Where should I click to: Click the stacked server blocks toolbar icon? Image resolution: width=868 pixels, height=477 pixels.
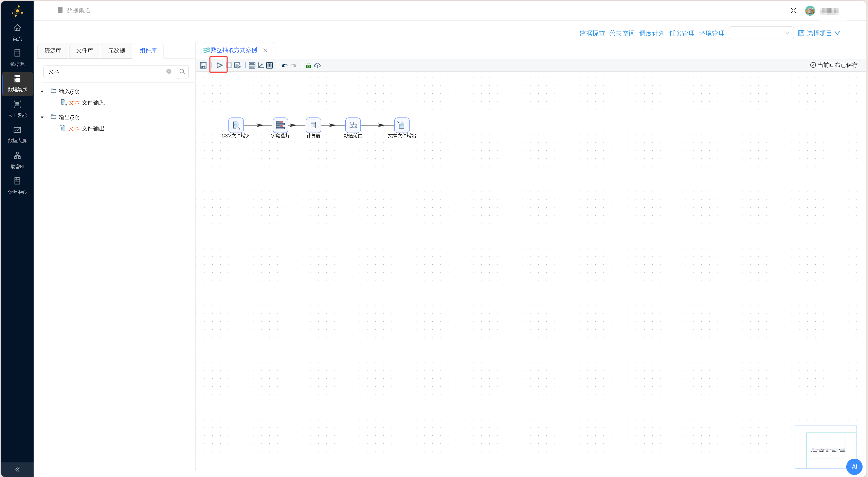pyautogui.click(x=252, y=65)
